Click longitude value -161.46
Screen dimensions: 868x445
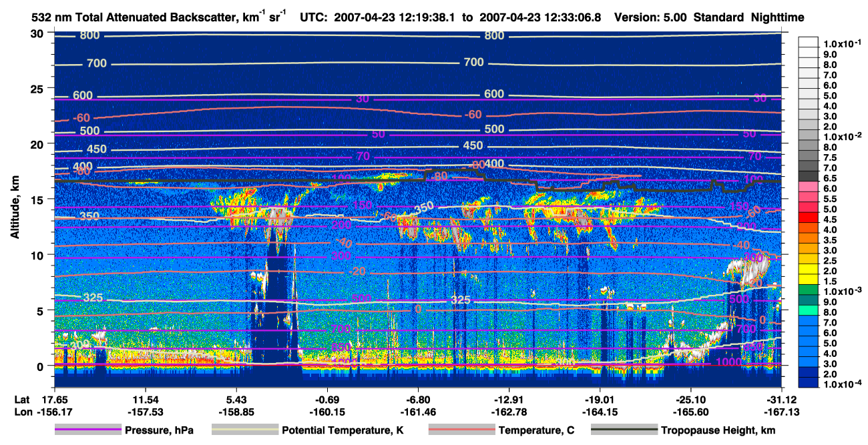(418, 412)
